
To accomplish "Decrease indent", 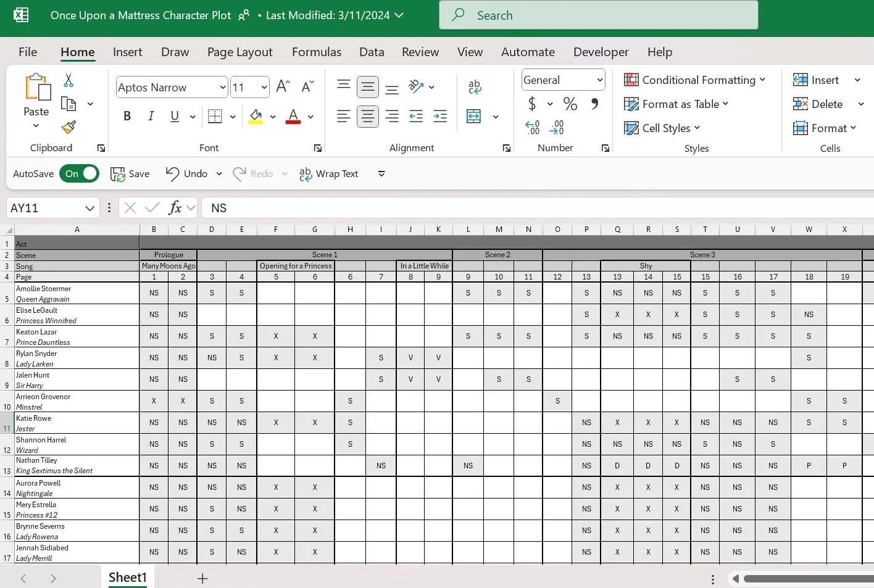I will [416, 116].
